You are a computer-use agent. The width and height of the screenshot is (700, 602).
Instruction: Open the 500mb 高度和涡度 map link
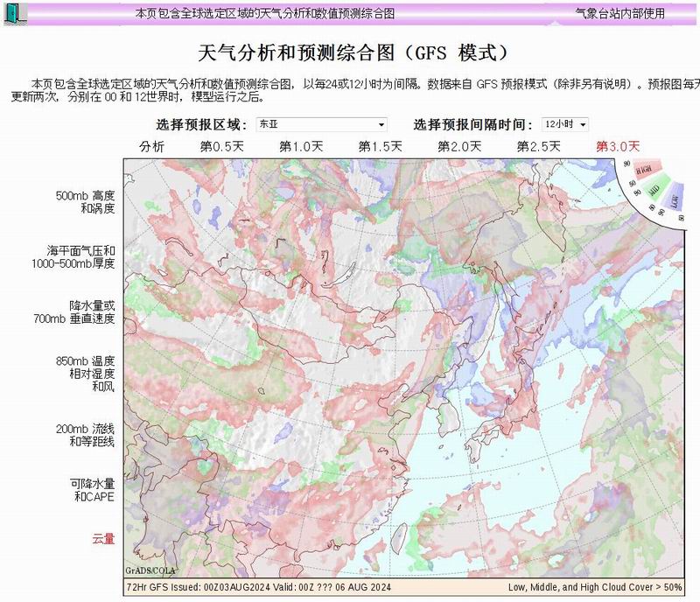point(85,202)
